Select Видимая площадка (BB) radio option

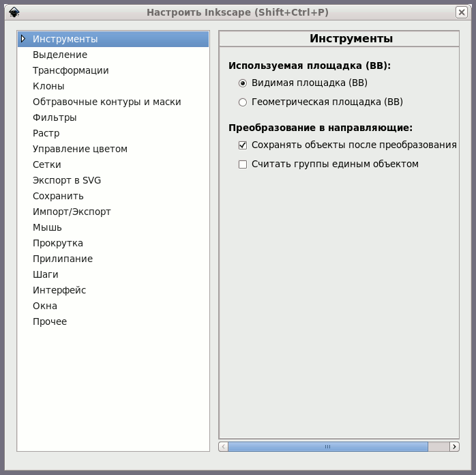pyautogui.click(x=243, y=83)
